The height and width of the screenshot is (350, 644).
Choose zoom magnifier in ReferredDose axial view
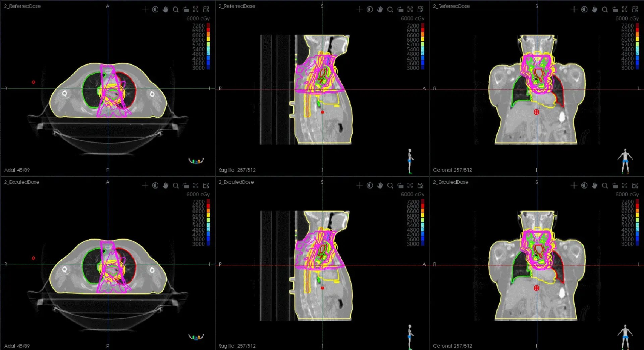pos(175,9)
